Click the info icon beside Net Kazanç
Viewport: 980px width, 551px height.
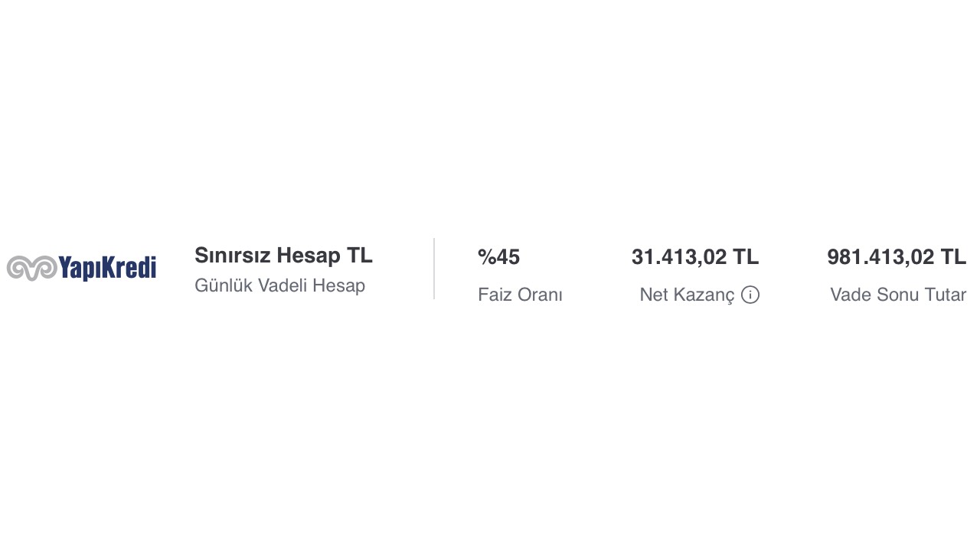(x=750, y=295)
